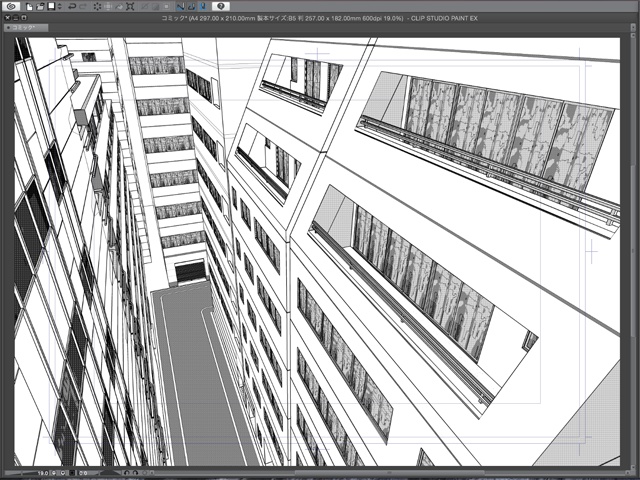Rotate canvas right using status bar icon
640x480 pixels.
click(x=135, y=473)
